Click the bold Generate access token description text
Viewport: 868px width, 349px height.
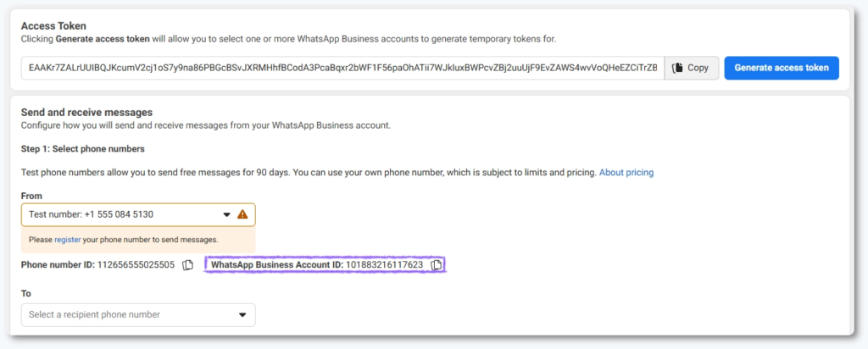click(x=103, y=39)
